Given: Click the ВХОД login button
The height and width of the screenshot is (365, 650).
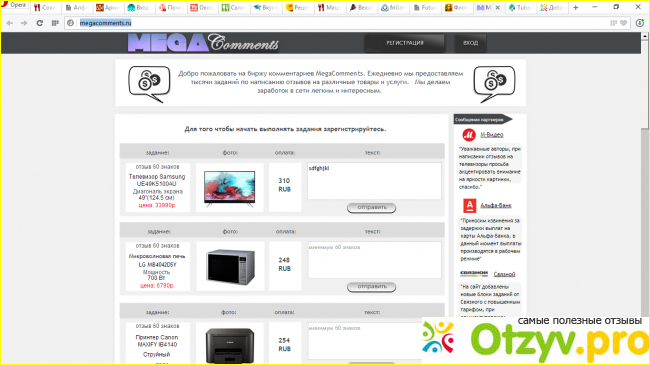Looking at the screenshot, I should click(470, 43).
